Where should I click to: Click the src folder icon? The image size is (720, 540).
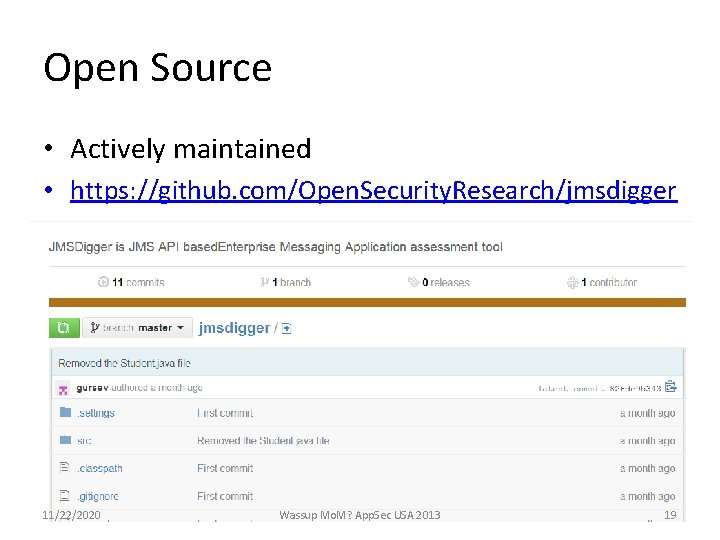click(66, 440)
